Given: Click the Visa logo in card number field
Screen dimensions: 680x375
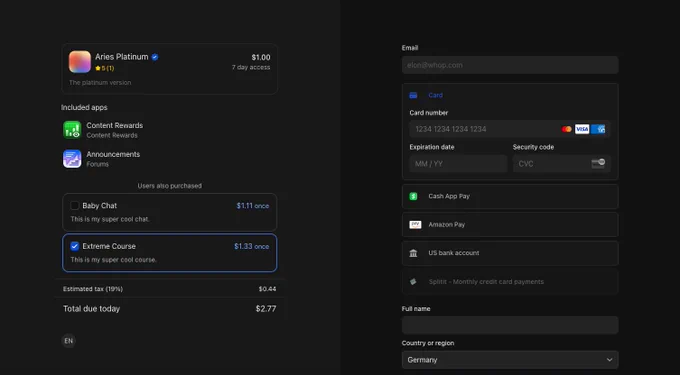Looking at the screenshot, I should click(582, 129).
